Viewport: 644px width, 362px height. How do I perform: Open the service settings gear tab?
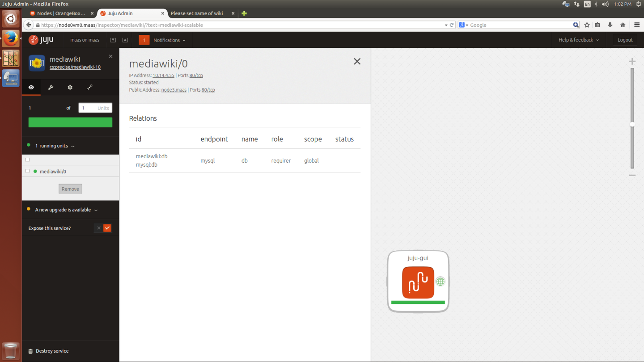[x=70, y=87]
